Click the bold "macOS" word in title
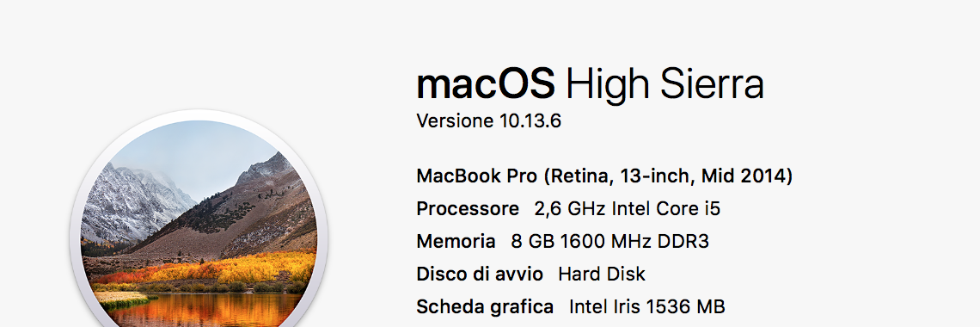This screenshot has height=327, width=980. click(486, 84)
